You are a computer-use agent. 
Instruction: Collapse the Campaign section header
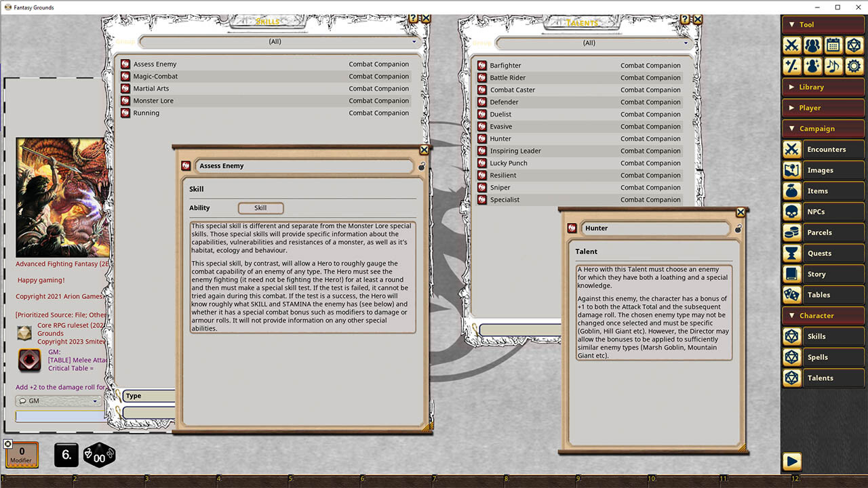coord(823,128)
